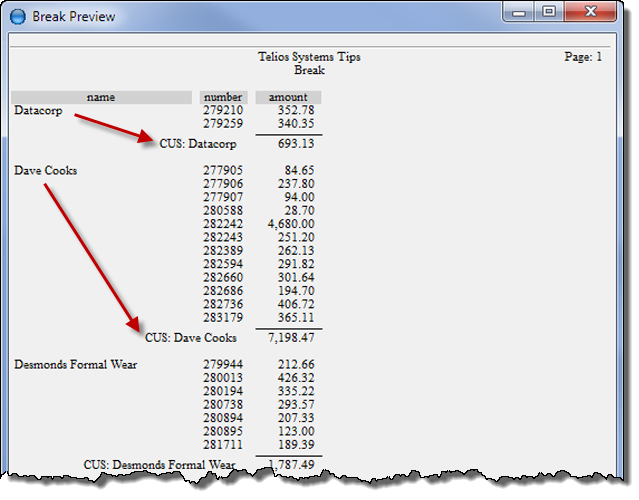Select invoice number 279210
The height and width of the screenshot is (500, 639).
[223, 110]
